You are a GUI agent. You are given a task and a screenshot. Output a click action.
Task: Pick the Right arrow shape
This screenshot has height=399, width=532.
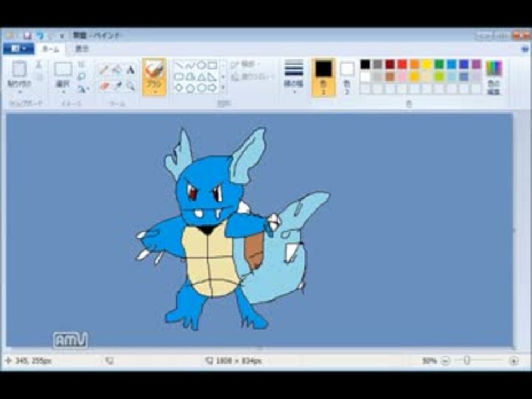(212, 88)
